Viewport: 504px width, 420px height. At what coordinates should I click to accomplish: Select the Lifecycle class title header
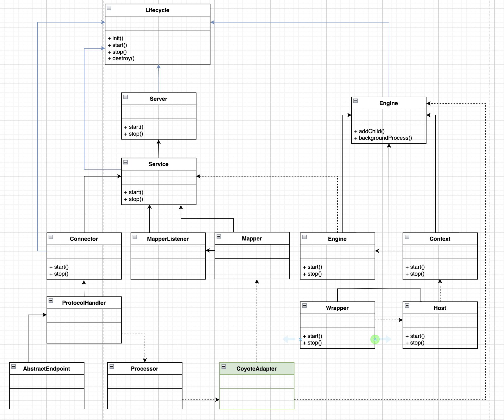(x=157, y=10)
